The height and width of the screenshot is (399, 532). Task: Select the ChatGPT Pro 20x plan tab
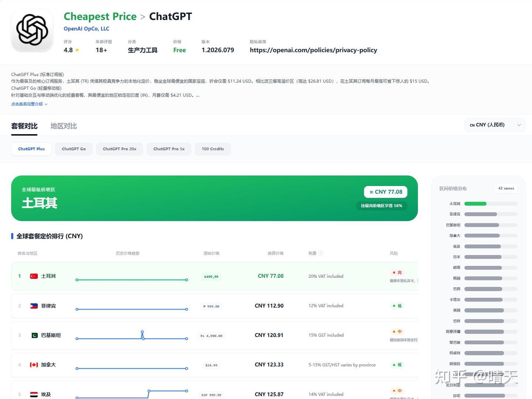(120, 149)
